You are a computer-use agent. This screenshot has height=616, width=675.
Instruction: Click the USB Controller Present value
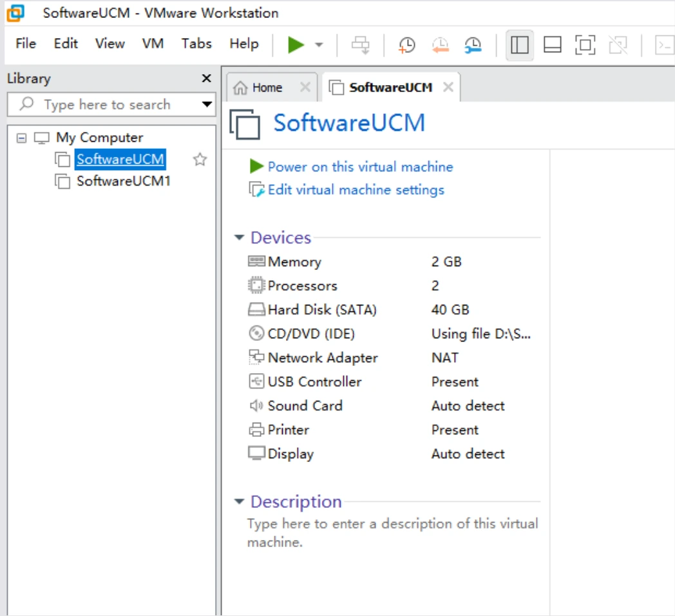pos(455,381)
